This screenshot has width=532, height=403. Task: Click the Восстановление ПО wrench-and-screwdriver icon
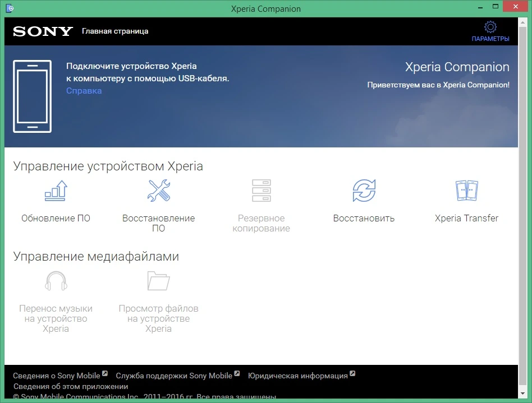(159, 191)
